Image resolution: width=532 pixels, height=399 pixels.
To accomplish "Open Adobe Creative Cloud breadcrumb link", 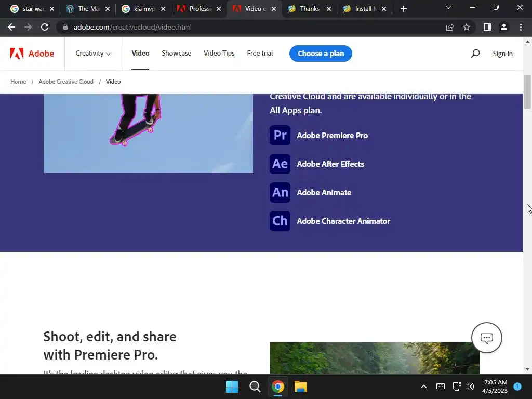I will 66,82.
